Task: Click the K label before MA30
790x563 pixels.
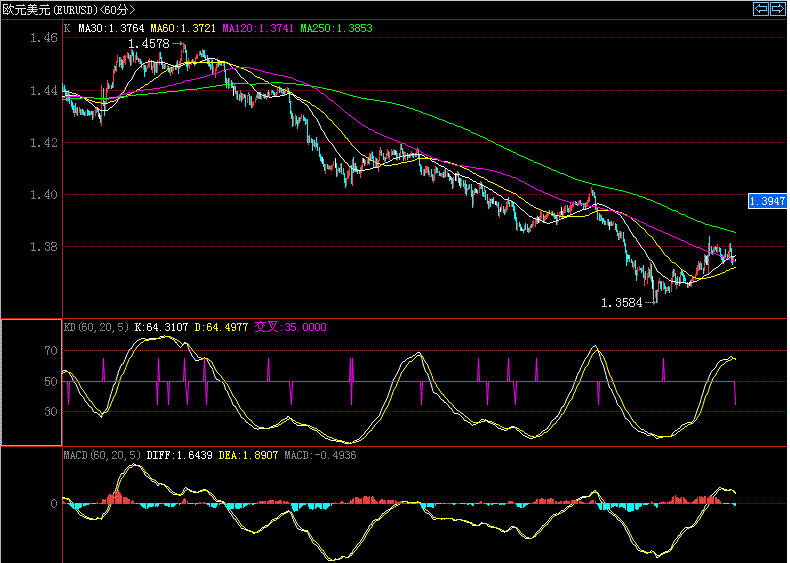Action: pyautogui.click(x=68, y=28)
